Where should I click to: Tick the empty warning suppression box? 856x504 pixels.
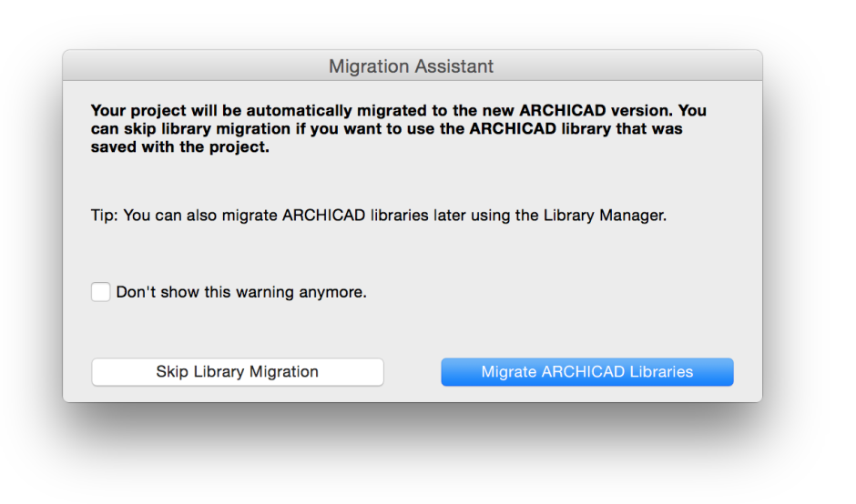coord(100,292)
